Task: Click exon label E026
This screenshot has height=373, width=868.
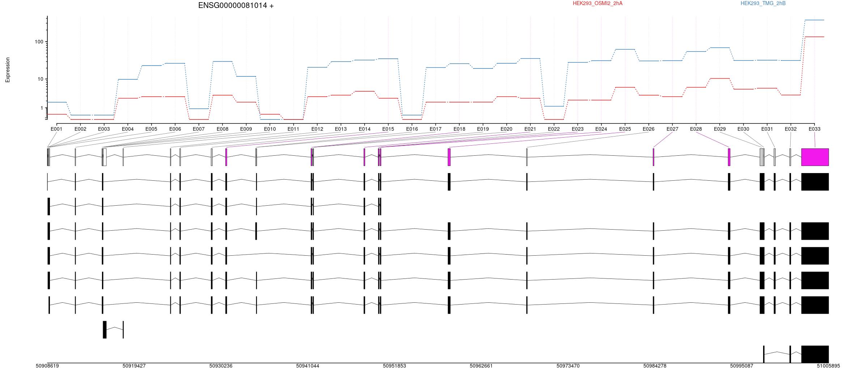Action: (648, 129)
